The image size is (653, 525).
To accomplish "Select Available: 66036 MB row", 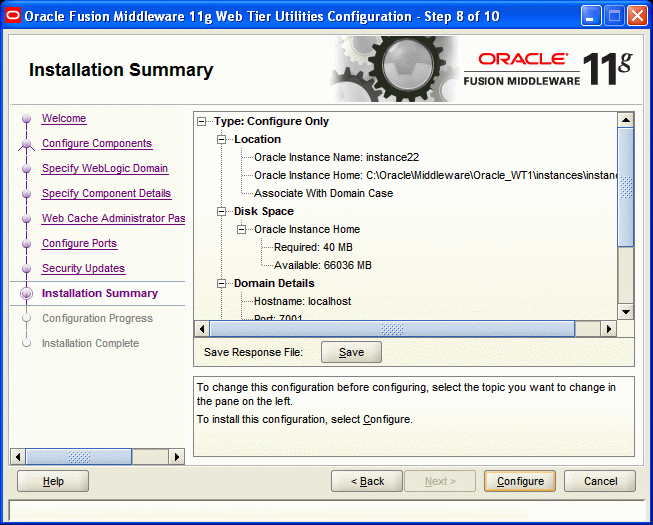I will coord(323,265).
